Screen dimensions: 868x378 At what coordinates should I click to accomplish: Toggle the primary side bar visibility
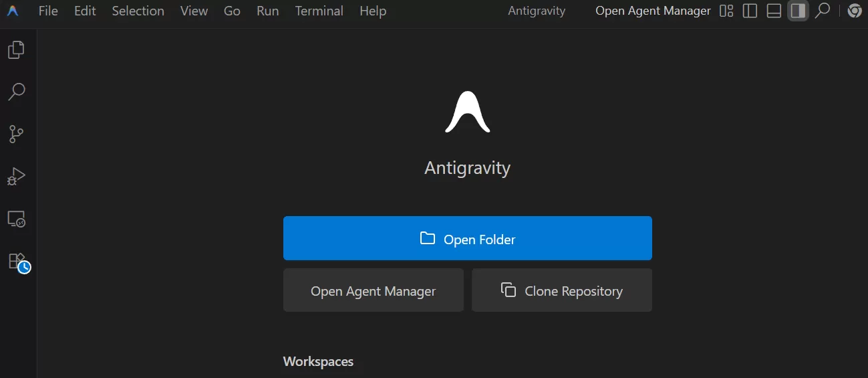[750, 11]
